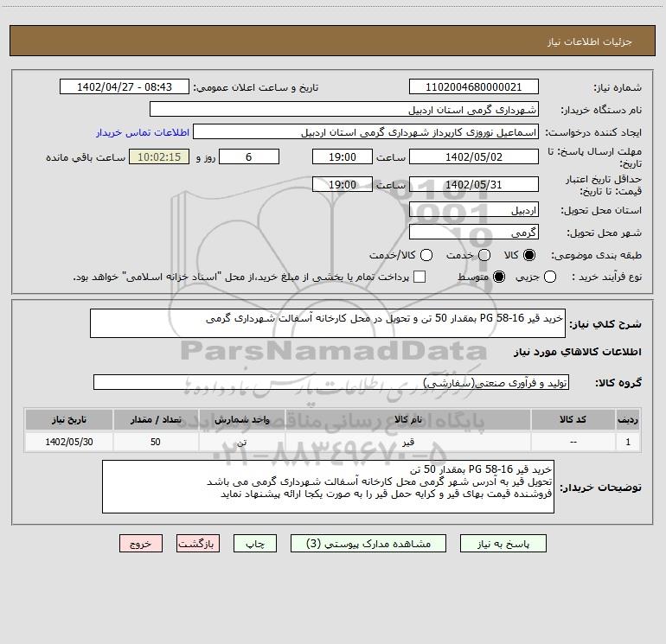Click the تعداد / مقدار column header

(156, 419)
